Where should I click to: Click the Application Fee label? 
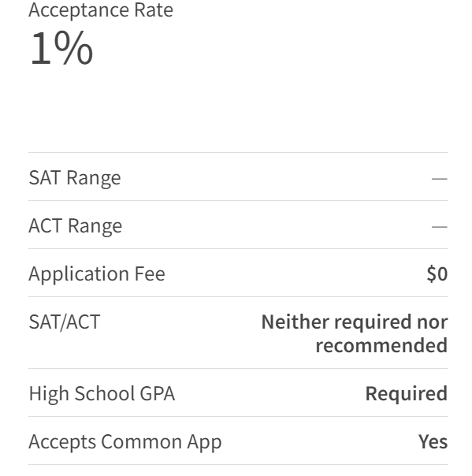click(97, 274)
